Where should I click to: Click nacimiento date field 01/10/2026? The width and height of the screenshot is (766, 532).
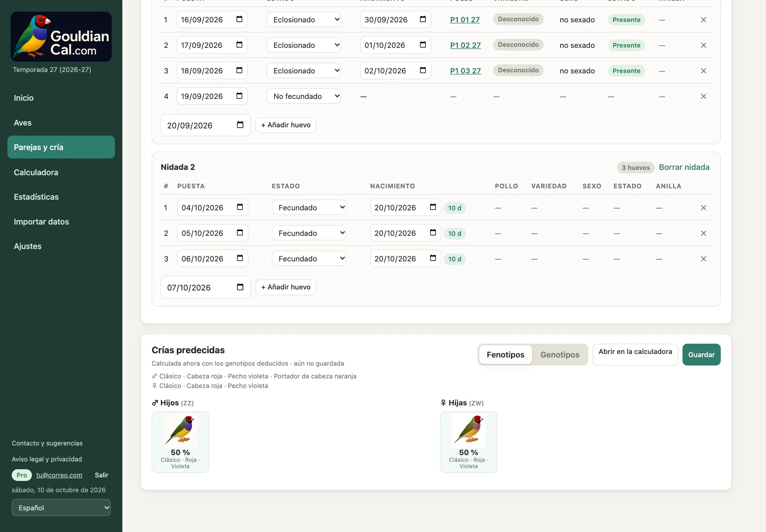pyautogui.click(x=395, y=45)
